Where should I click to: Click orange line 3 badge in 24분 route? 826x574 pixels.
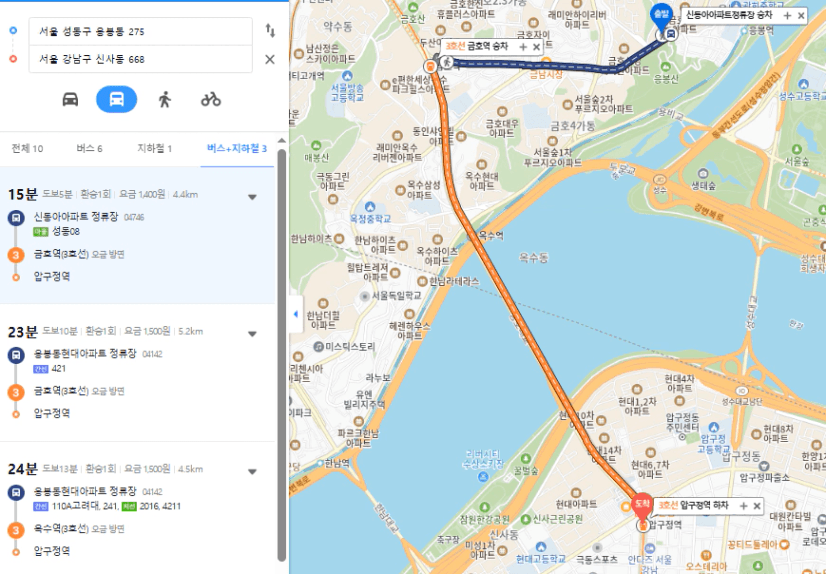(x=16, y=530)
